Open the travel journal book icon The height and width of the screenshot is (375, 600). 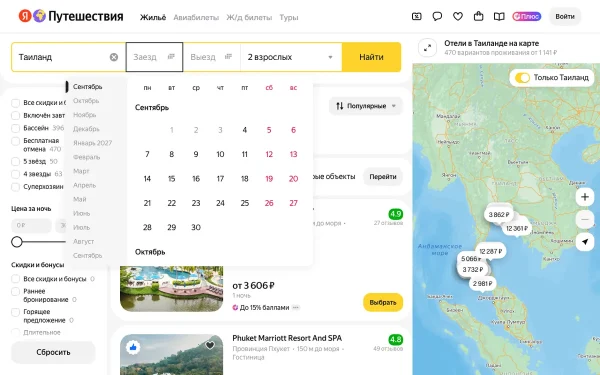pyautogui.click(x=499, y=16)
